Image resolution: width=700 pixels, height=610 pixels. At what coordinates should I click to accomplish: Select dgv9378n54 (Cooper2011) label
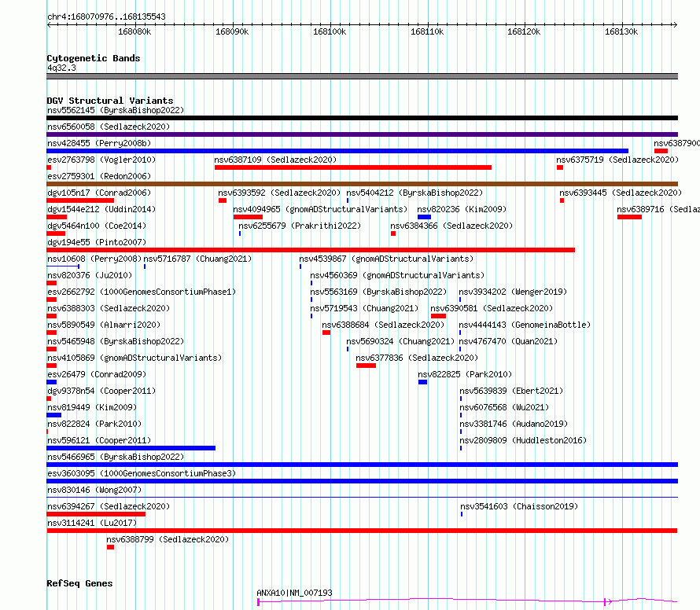(101, 391)
